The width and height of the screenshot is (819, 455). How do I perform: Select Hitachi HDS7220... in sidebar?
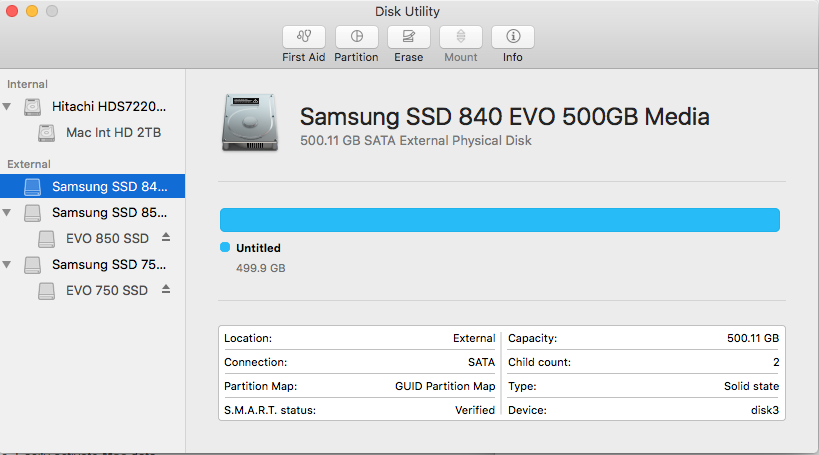pyautogui.click(x=92, y=107)
